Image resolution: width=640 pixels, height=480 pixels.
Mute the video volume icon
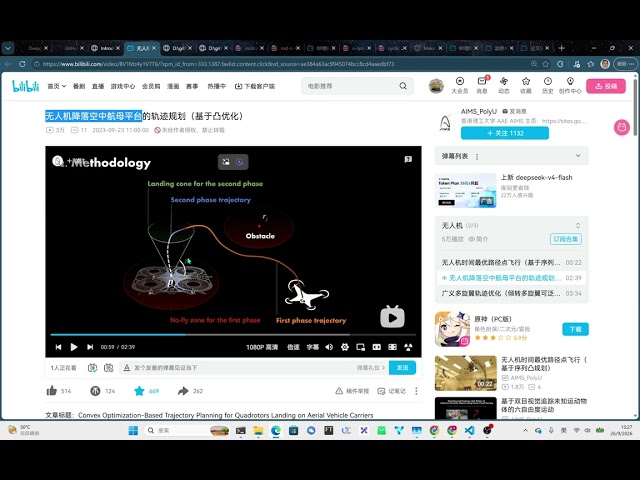coord(329,347)
